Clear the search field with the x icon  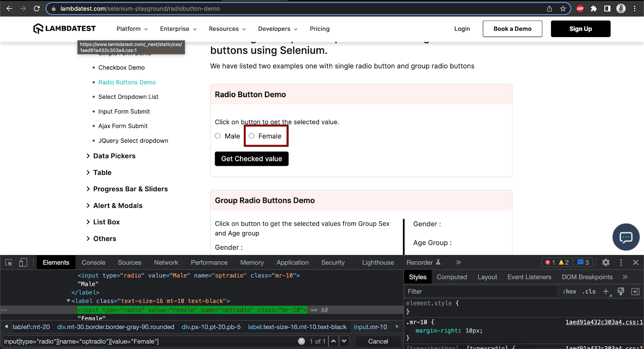[301, 341]
